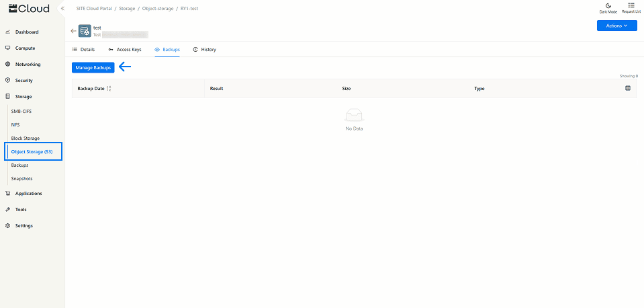Click the Cloud logo
The image size is (644, 308).
tap(28, 9)
